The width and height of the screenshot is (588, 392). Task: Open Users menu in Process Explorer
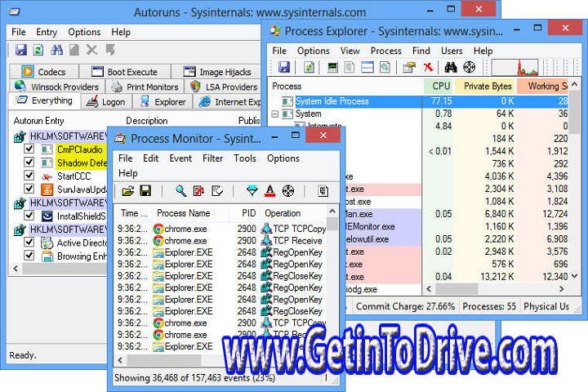click(452, 51)
